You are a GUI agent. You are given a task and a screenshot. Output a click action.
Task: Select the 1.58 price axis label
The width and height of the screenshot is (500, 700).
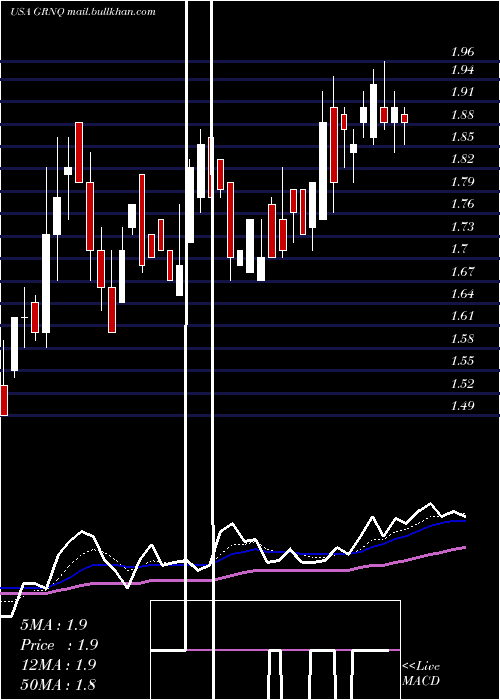[x=462, y=338]
